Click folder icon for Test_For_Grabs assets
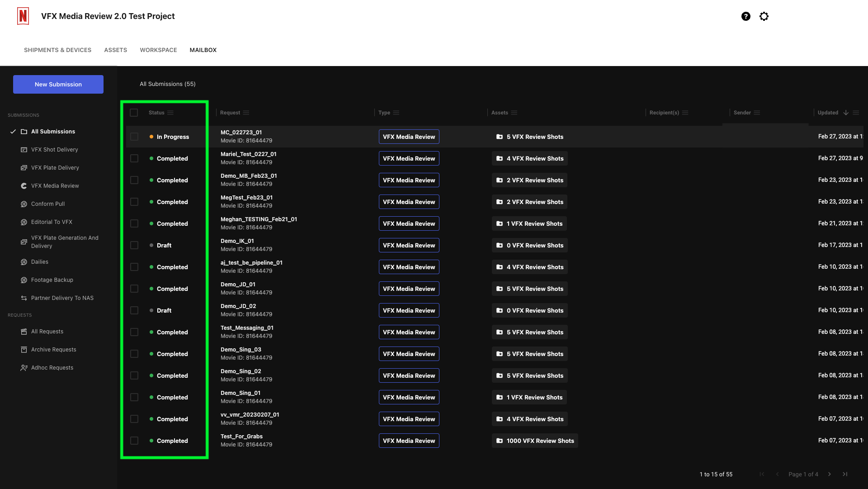This screenshot has height=489, width=868. point(500,441)
